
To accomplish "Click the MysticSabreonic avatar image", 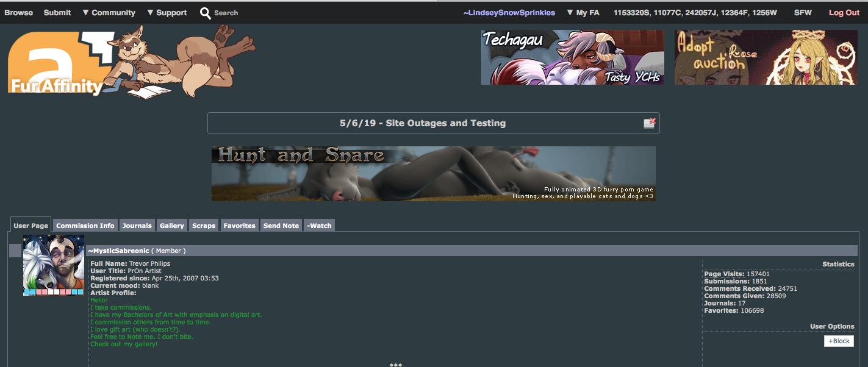I will [54, 265].
